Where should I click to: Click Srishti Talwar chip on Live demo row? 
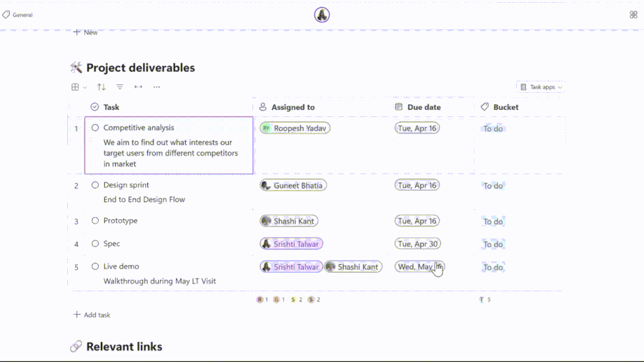291,267
